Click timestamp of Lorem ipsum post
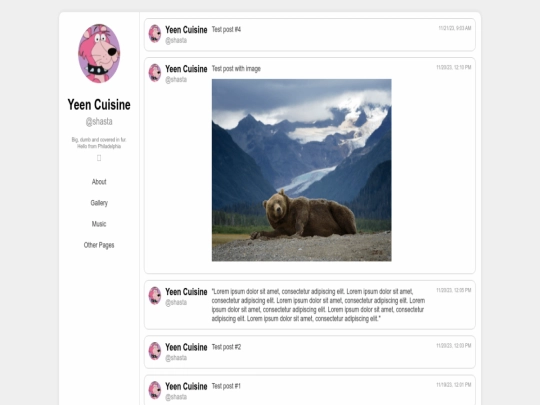 pyautogui.click(x=454, y=290)
